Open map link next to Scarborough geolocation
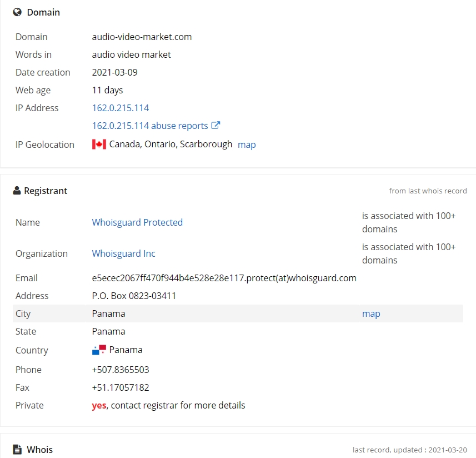Image resolution: width=476 pixels, height=458 pixels. coord(247,145)
